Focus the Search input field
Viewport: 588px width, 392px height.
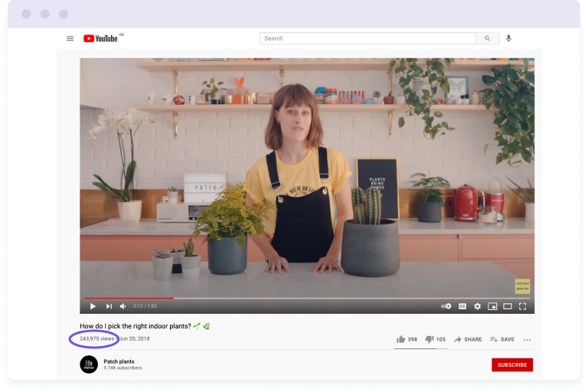coord(367,38)
